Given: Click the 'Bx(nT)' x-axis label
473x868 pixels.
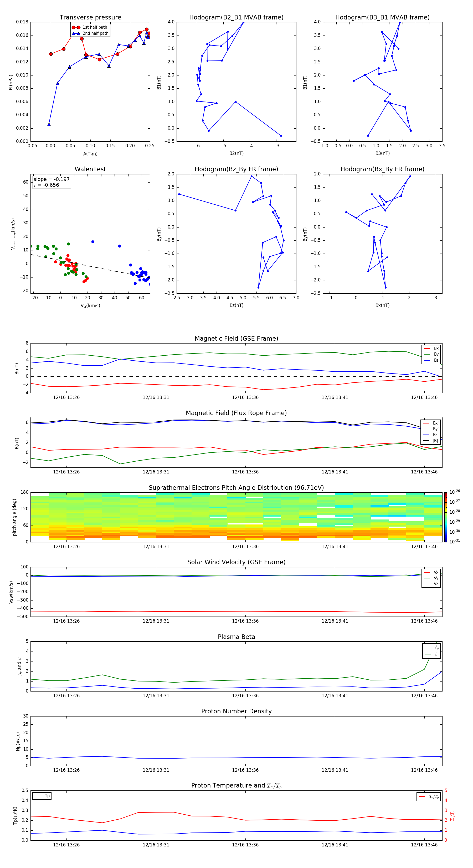Looking at the screenshot, I should click(382, 305).
